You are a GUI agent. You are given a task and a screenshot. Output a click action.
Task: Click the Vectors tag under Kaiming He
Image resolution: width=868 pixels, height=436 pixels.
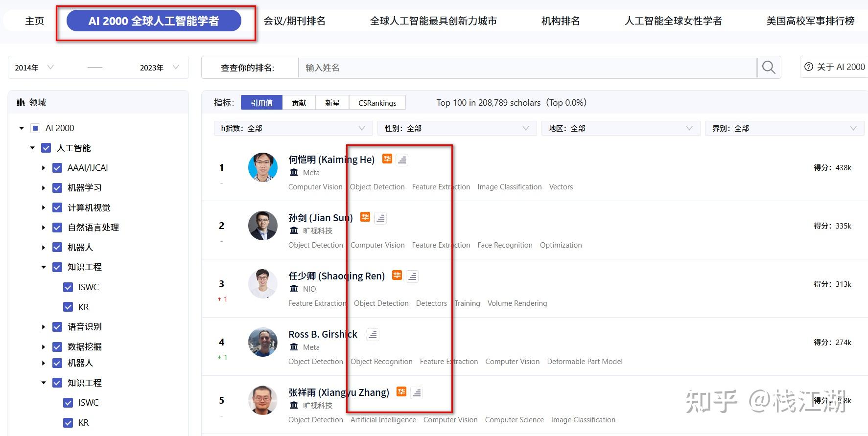point(561,187)
